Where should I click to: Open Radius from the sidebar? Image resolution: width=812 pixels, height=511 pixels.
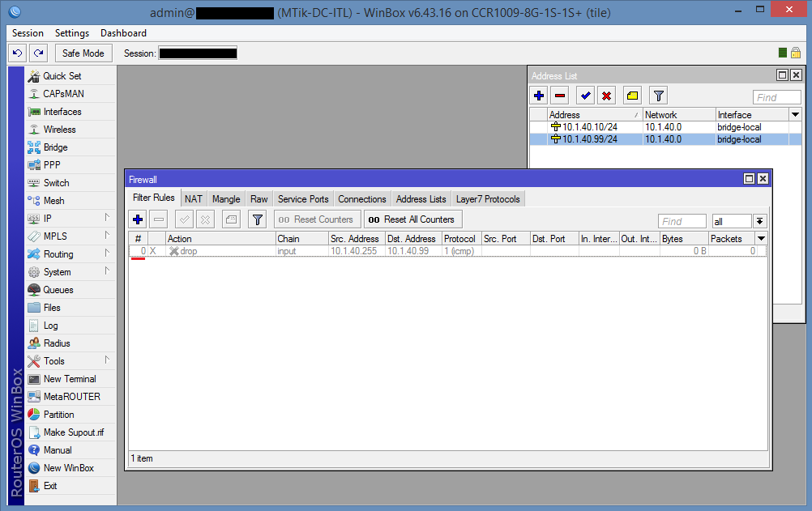tap(71, 343)
